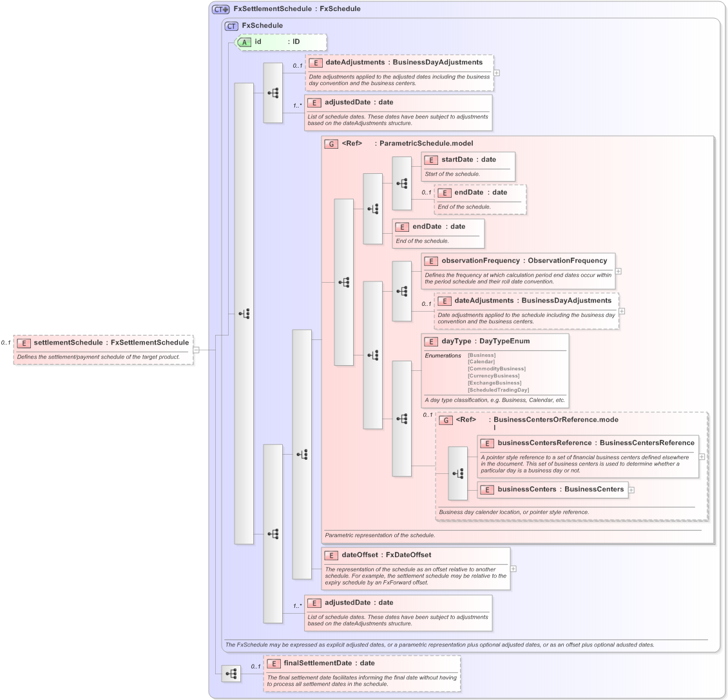Image resolution: width=728 pixels, height=700 pixels.
Task: Click the [ScheduledTradingDay] enumeration value
Action: click(498, 390)
